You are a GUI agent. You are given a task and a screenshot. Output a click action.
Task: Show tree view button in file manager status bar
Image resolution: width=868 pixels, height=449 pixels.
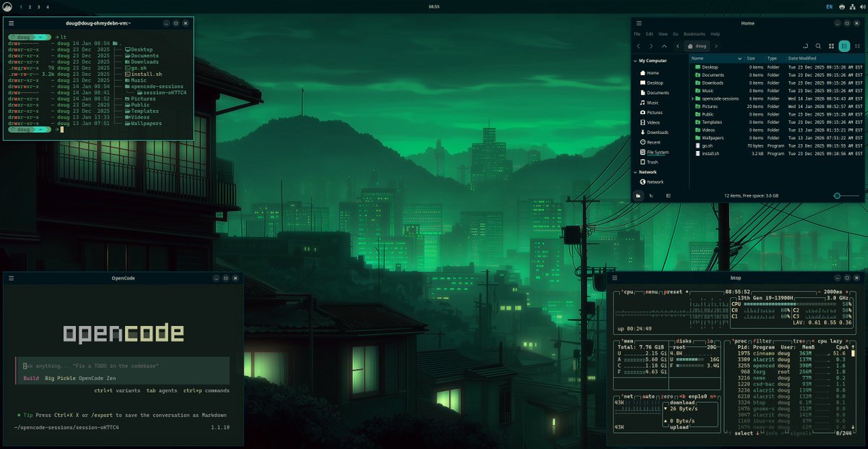651,196
